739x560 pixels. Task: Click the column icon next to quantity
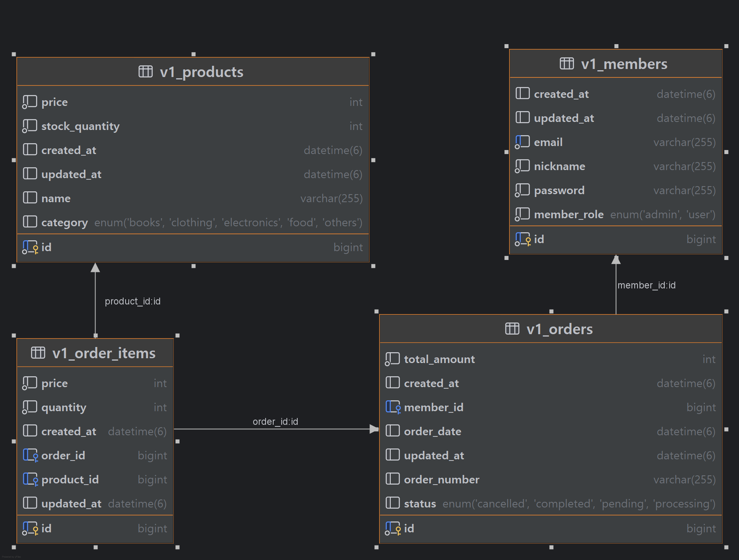30,407
